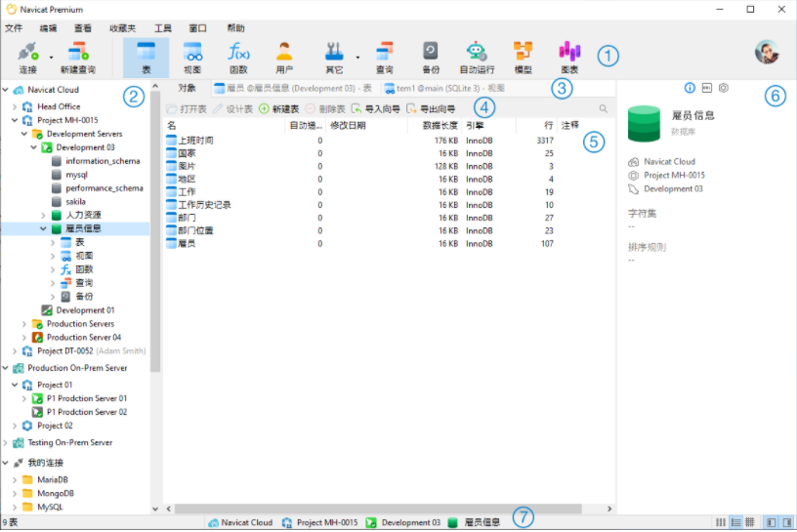Screen dimensions: 797x532
Task: Sort by the 行 (Rows) column header
Action: coord(536,126)
